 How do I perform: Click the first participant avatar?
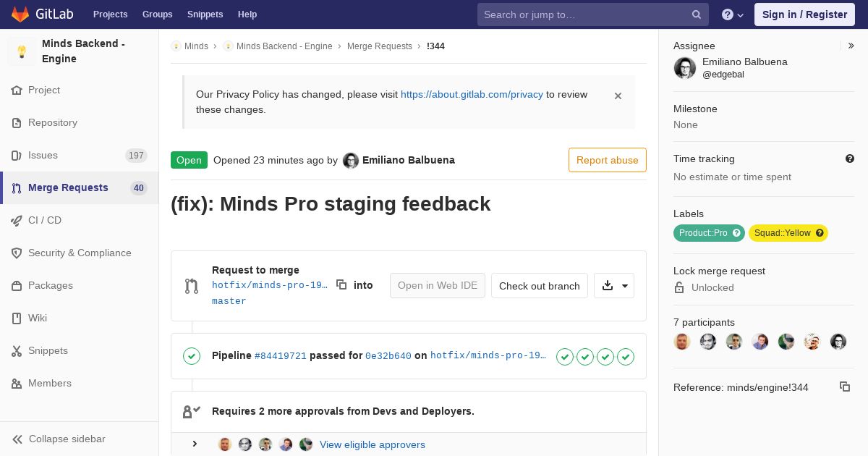coord(682,342)
